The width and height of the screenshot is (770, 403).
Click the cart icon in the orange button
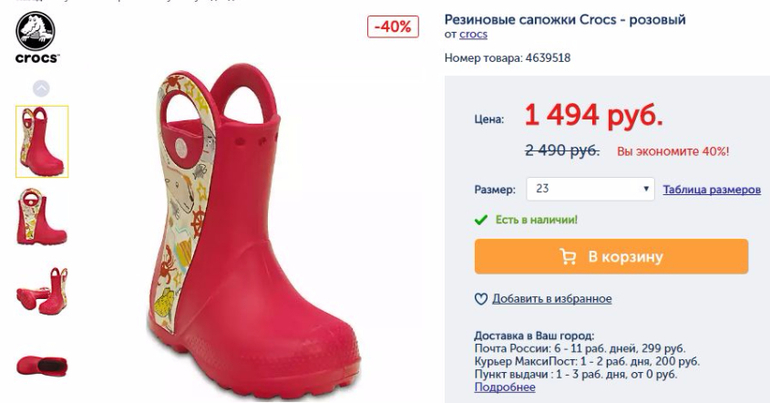pyautogui.click(x=568, y=257)
